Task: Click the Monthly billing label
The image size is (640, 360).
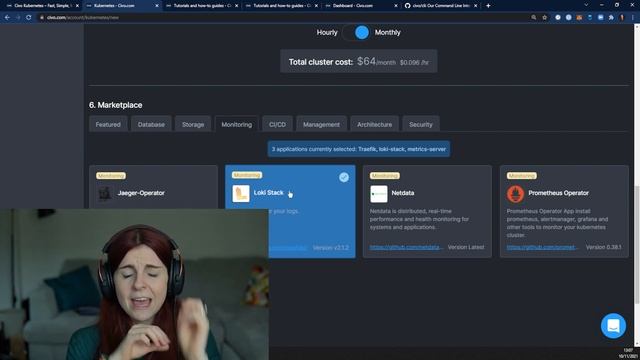Action: 388,33
